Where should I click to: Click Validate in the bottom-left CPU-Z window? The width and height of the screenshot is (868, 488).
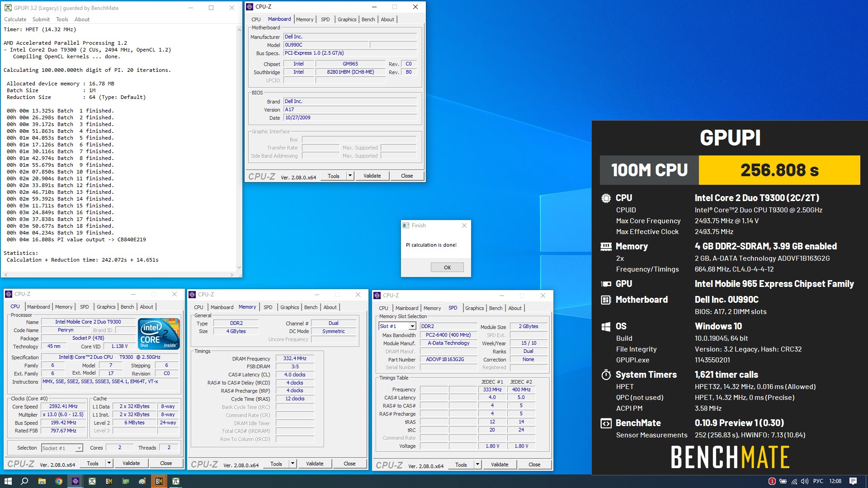tap(131, 463)
